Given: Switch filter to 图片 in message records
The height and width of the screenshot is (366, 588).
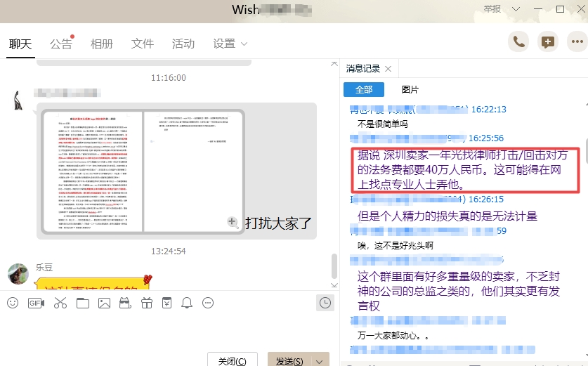Looking at the screenshot, I should 410,90.
